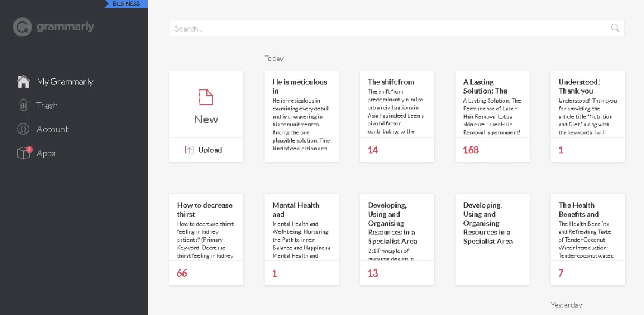Image resolution: width=644 pixels, height=315 pixels.
Task: Click the Upload button
Action: point(206,150)
